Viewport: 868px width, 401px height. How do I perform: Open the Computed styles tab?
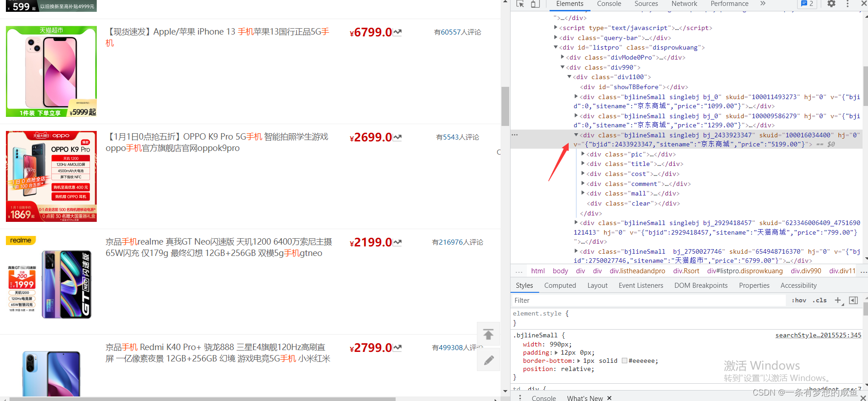pyautogui.click(x=560, y=286)
